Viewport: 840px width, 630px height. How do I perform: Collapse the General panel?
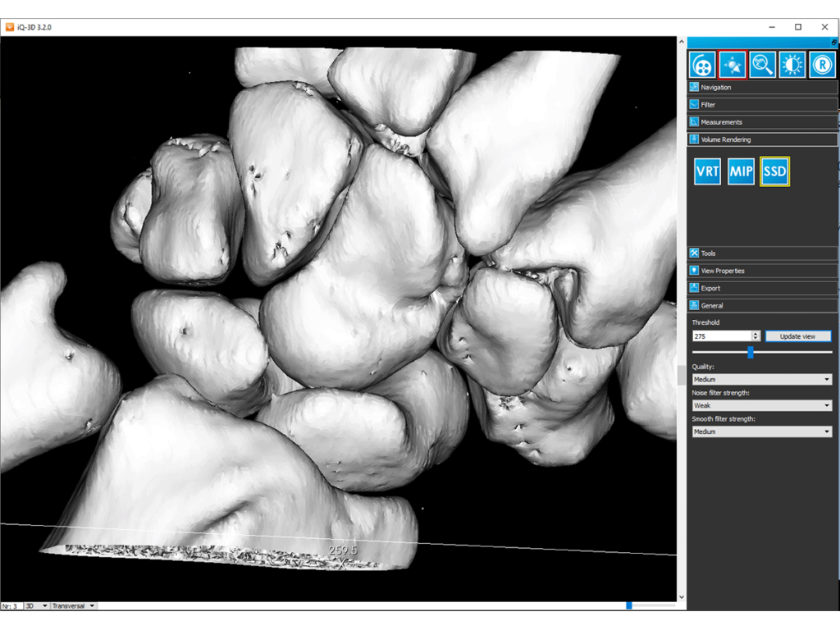pos(762,305)
